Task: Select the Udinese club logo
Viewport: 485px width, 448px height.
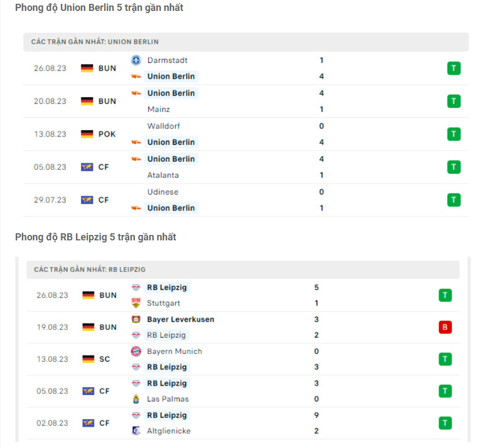Action: coord(137,192)
